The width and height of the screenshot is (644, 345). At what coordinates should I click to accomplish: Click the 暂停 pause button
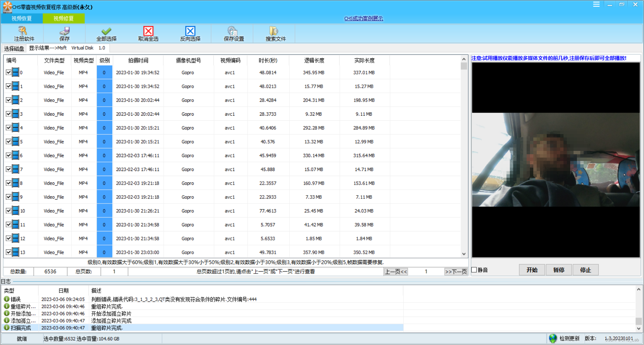559,270
